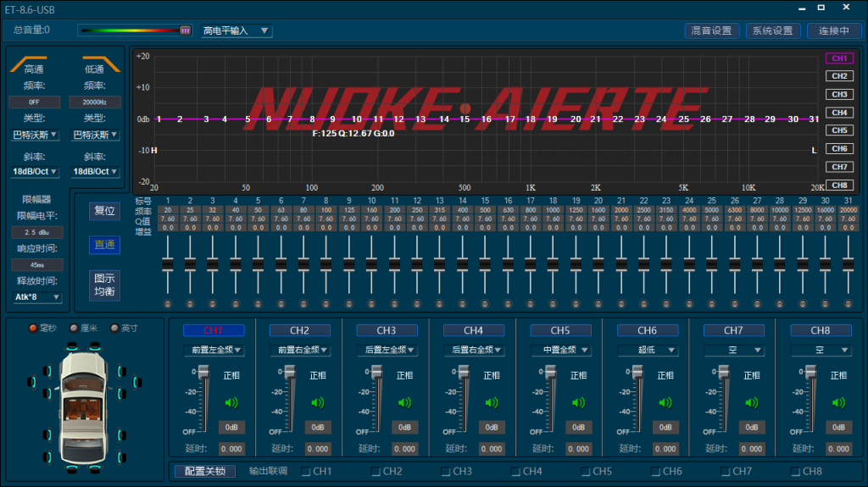Viewport: 868px width, 487px height.
Task: Toggle CH1 正相 phase button
Action: click(x=231, y=375)
